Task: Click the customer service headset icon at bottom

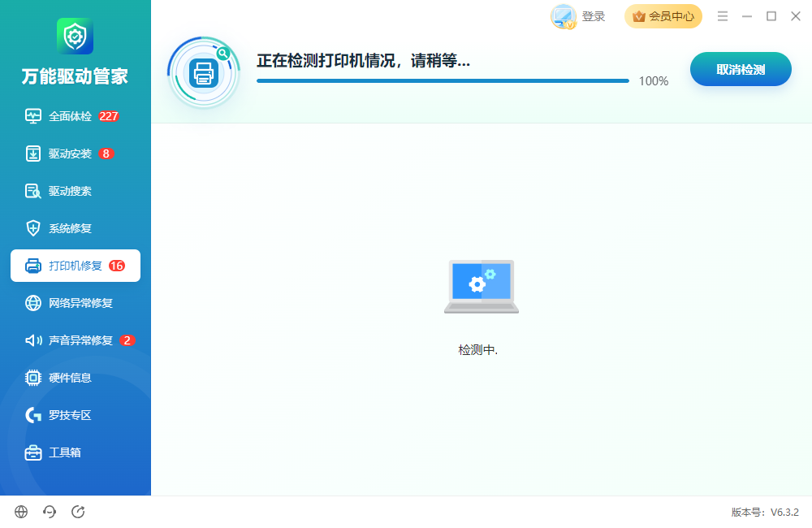Action: pyautogui.click(x=50, y=512)
